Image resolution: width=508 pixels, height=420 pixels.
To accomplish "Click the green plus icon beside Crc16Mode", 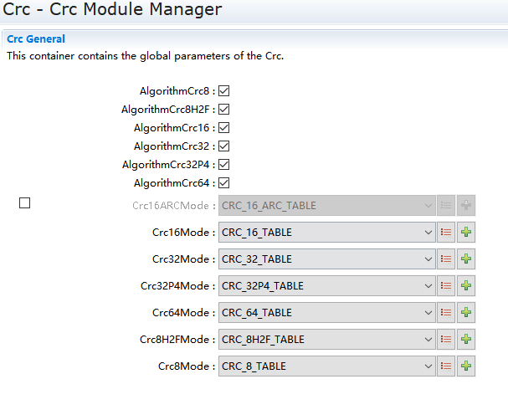I will click(x=466, y=233).
